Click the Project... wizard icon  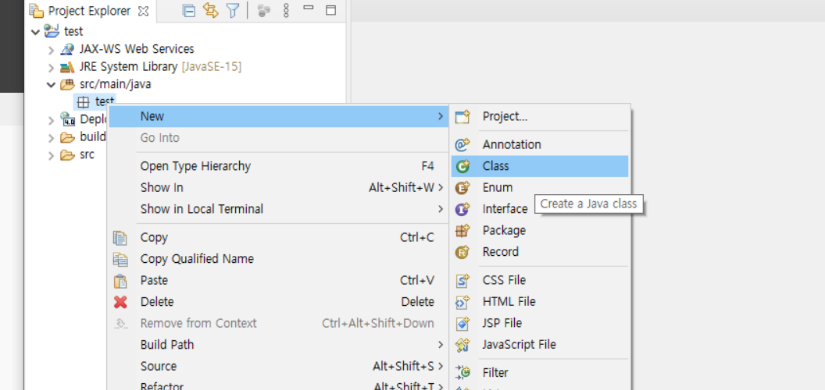coord(462,117)
